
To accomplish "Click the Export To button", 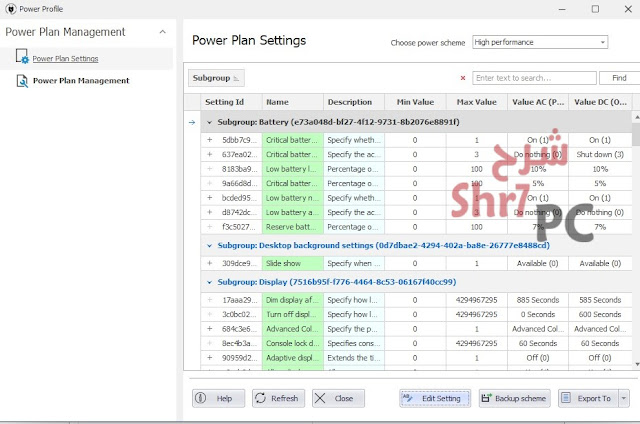I will (x=588, y=398).
